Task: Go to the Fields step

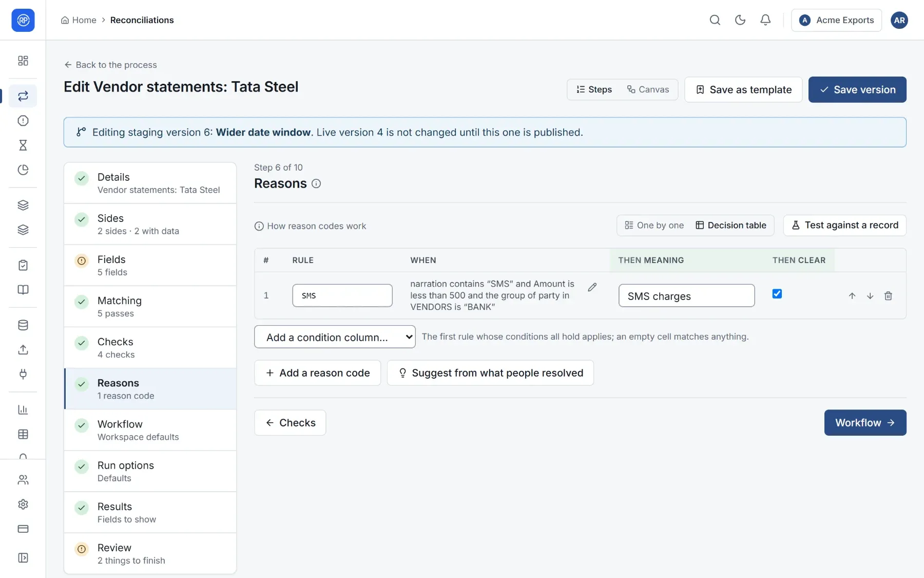Action: tap(150, 266)
